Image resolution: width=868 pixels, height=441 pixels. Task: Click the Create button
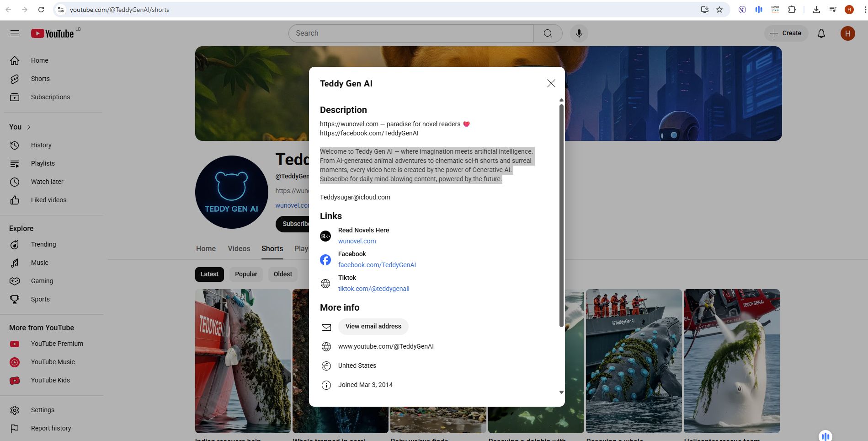point(786,33)
